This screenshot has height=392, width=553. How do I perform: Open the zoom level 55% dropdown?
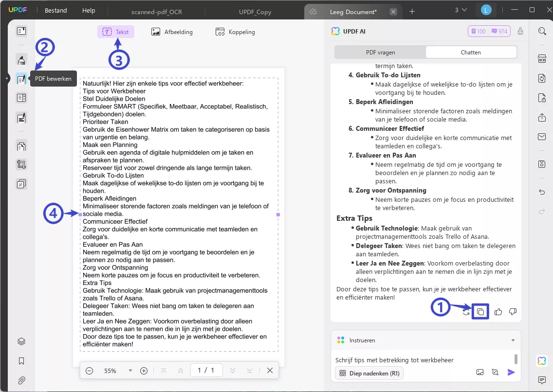click(130, 371)
